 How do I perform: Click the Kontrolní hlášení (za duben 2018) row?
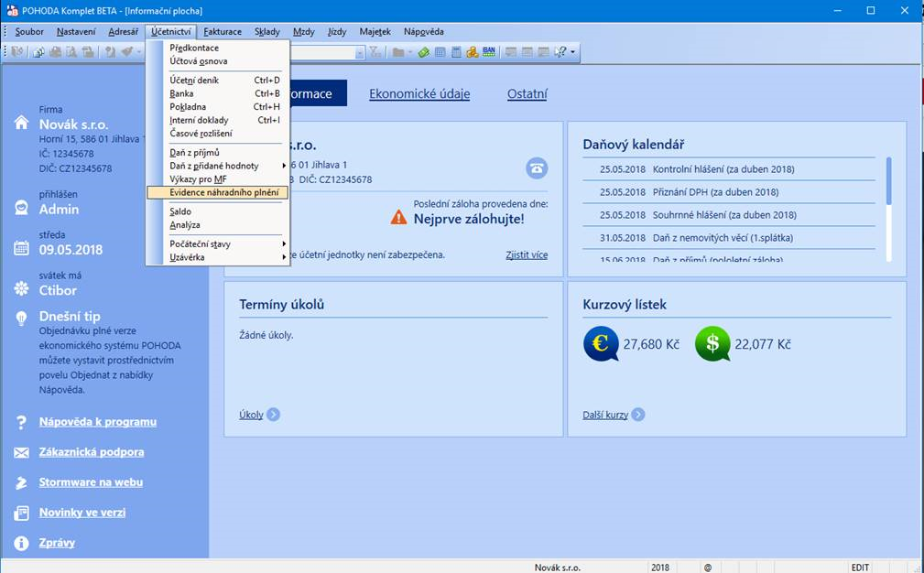tap(729, 169)
